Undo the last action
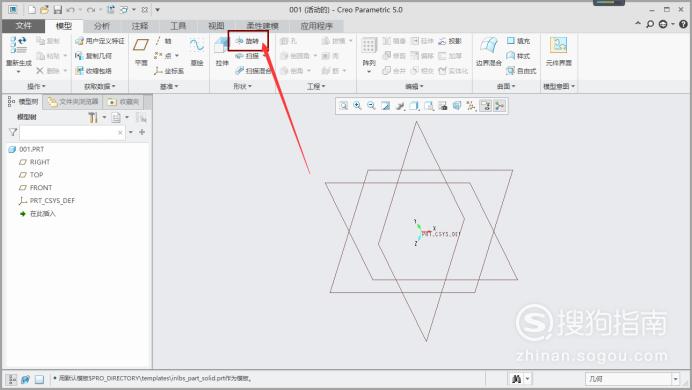This screenshot has width=692, height=390. tap(71, 9)
